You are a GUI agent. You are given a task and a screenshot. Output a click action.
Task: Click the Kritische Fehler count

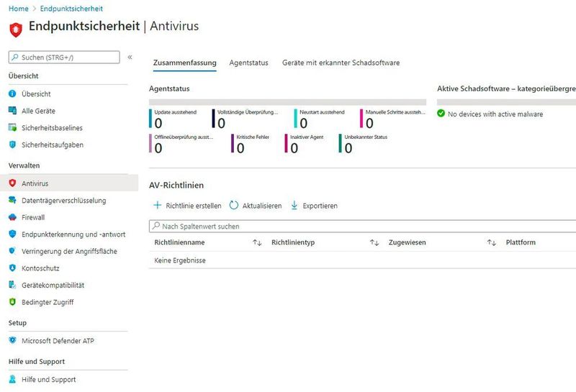tap(240, 148)
